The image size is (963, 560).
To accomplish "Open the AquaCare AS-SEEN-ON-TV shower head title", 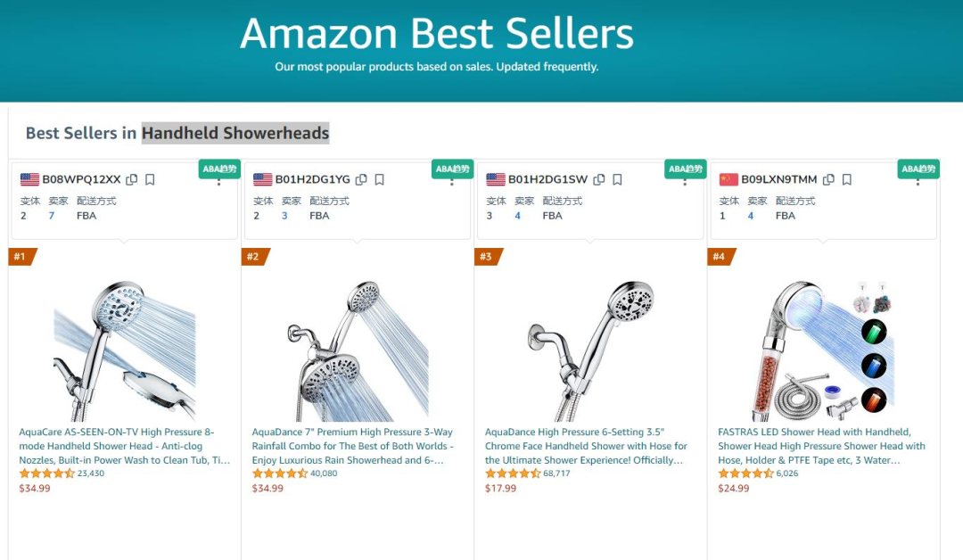I will [x=125, y=446].
